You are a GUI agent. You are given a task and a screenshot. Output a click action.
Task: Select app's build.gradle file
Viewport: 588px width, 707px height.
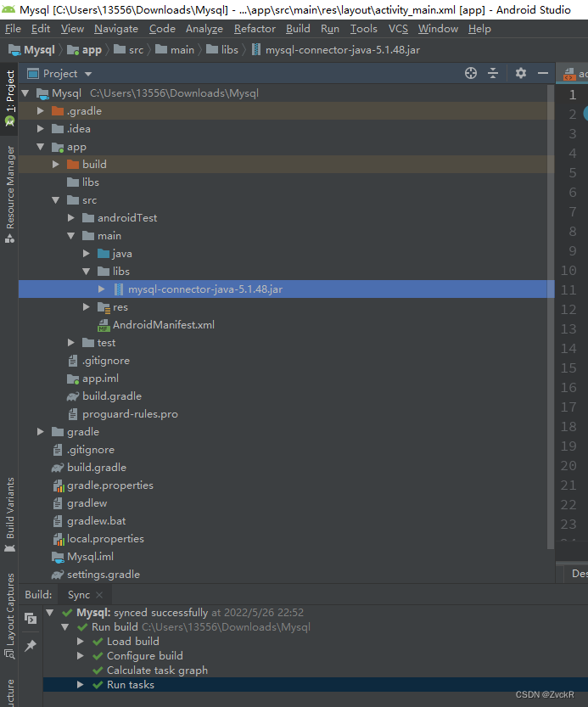[x=104, y=396]
